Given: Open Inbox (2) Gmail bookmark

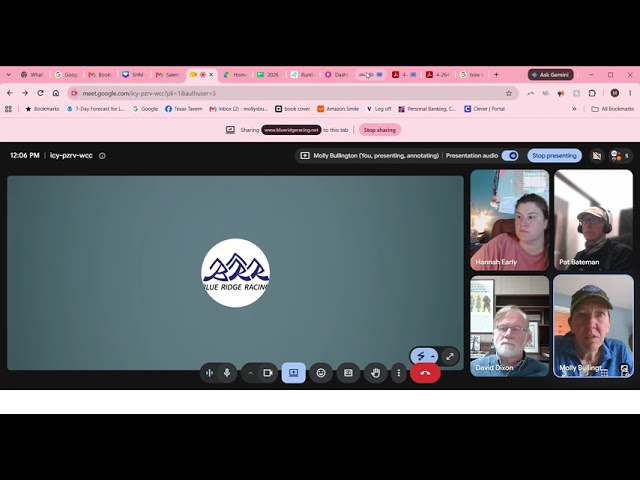Looking at the screenshot, I should click(238, 109).
